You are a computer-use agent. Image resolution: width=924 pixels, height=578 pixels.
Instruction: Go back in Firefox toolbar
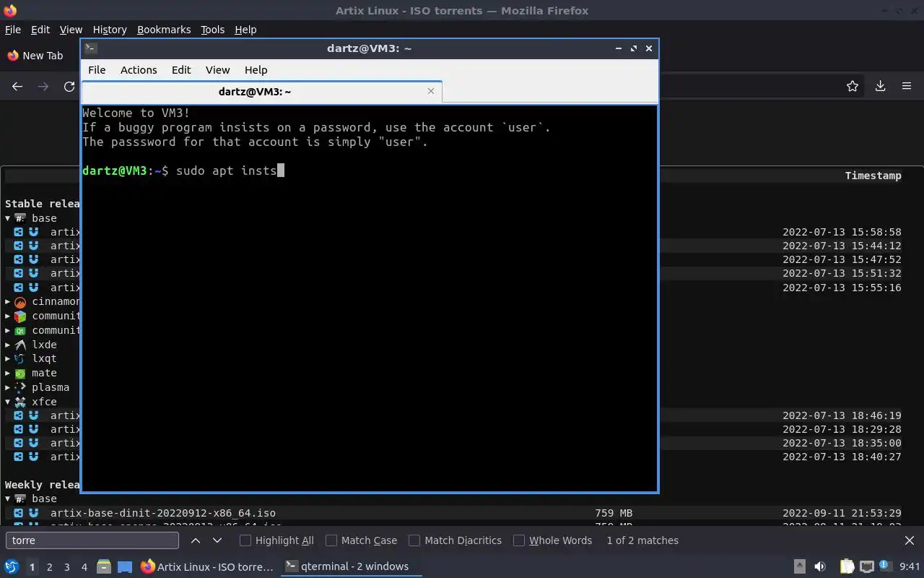pyautogui.click(x=17, y=86)
